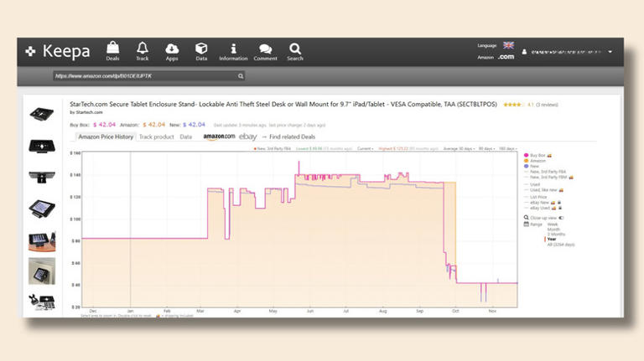Click the ebay logo link

point(247,137)
